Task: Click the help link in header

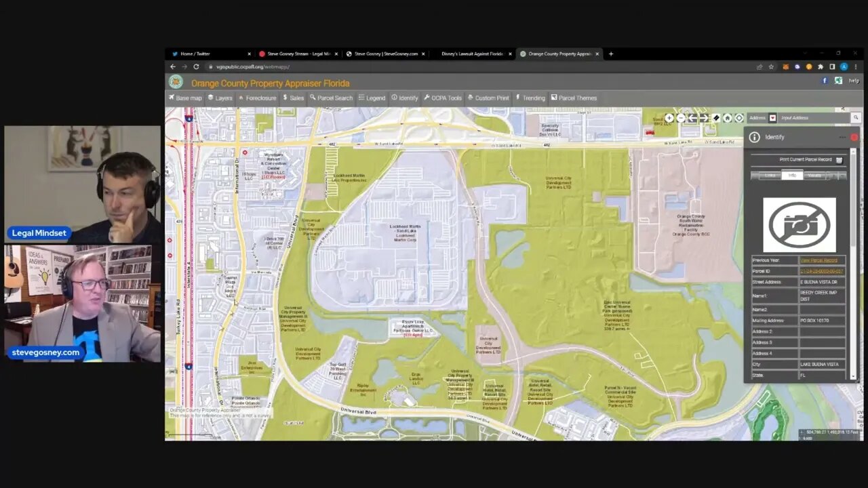Action: pos(854,81)
